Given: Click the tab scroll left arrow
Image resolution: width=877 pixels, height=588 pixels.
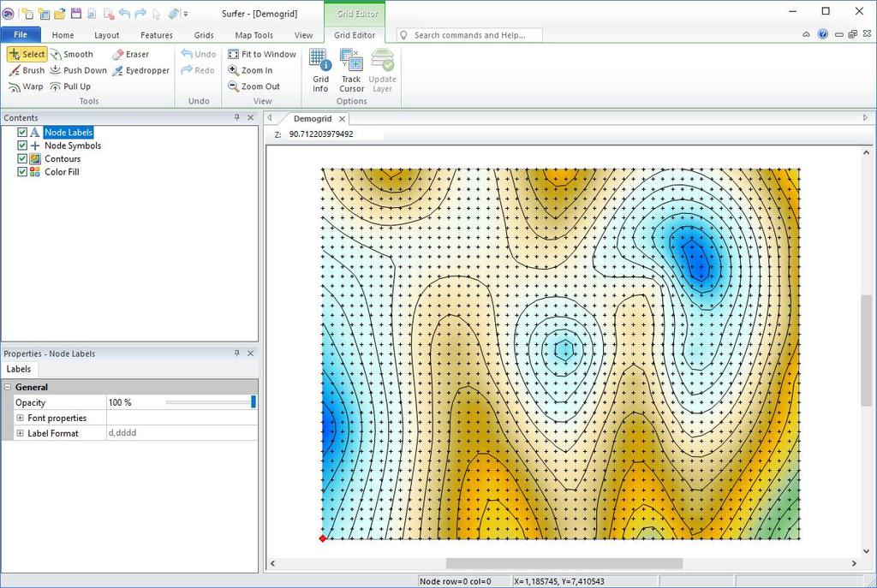Looking at the screenshot, I should click(270, 118).
